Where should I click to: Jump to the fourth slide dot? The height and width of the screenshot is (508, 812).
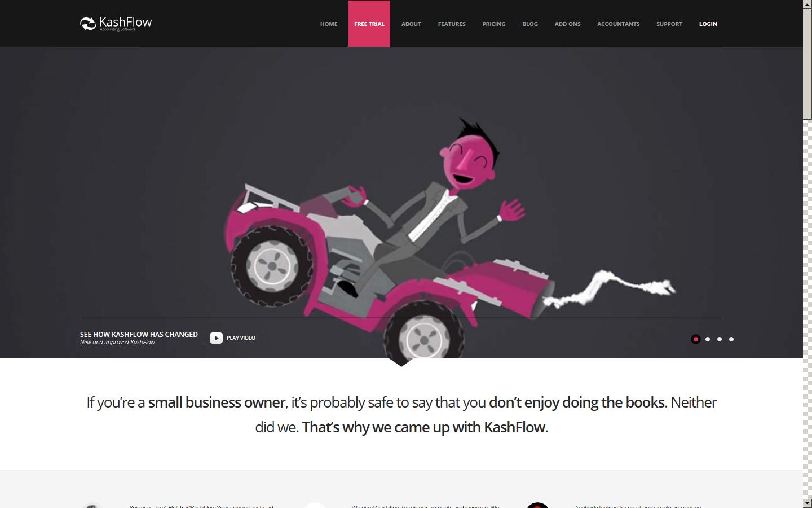point(731,339)
